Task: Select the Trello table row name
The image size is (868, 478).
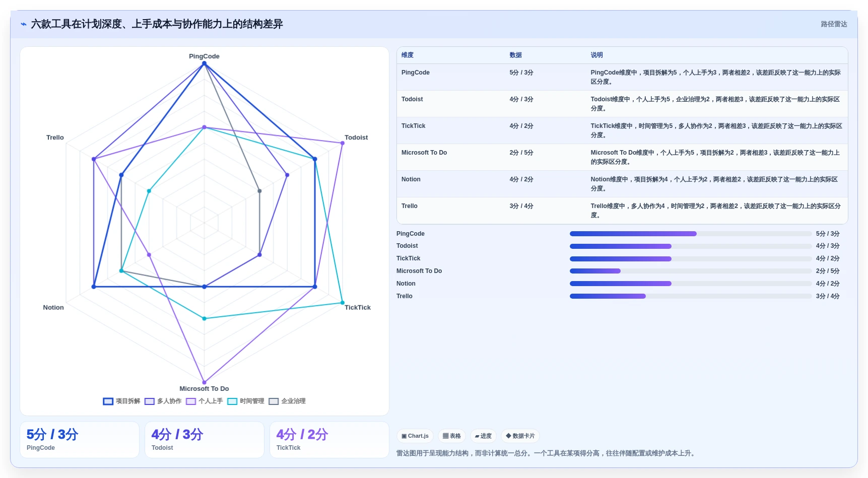Action: click(410, 206)
